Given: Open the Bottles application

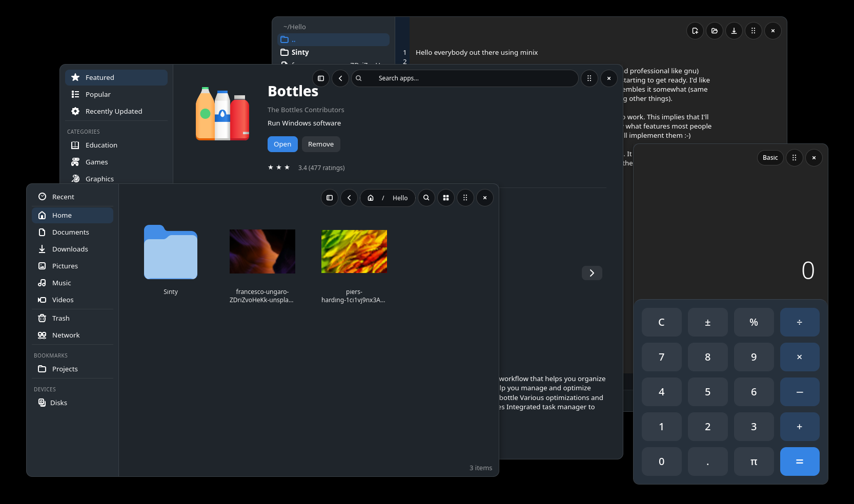Looking at the screenshot, I should pyautogui.click(x=282, y=144).
